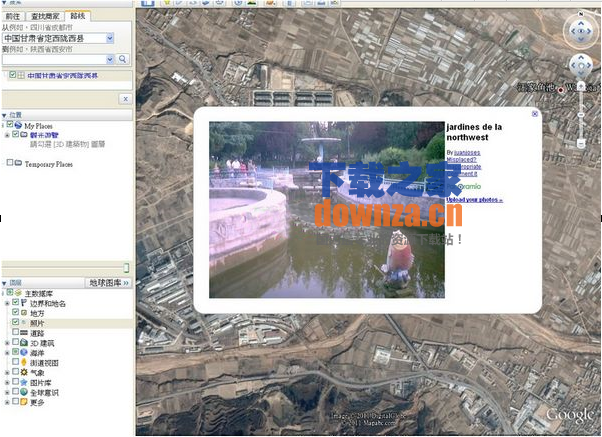Toggle the search result checkbox

tap(13, 74)
